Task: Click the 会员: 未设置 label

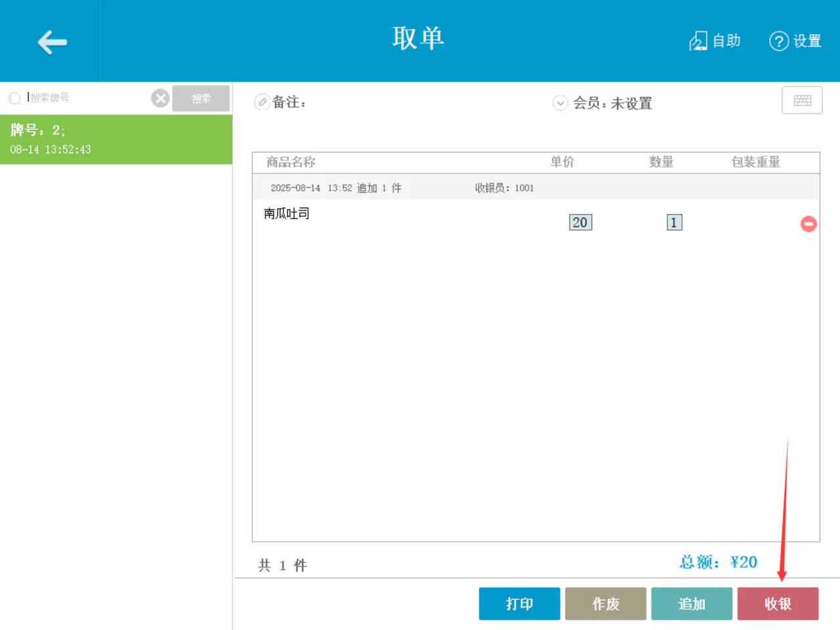Action: [612, 103]
